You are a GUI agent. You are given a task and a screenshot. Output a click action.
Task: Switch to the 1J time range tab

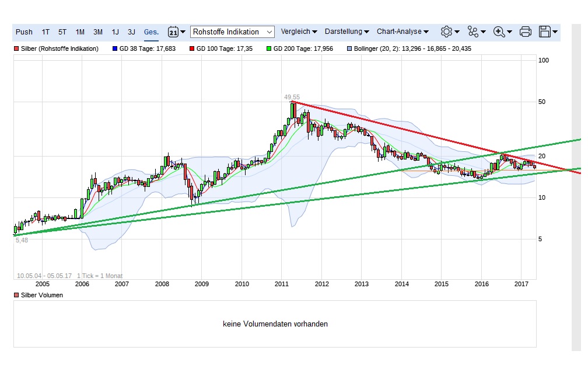click(116, 32)
